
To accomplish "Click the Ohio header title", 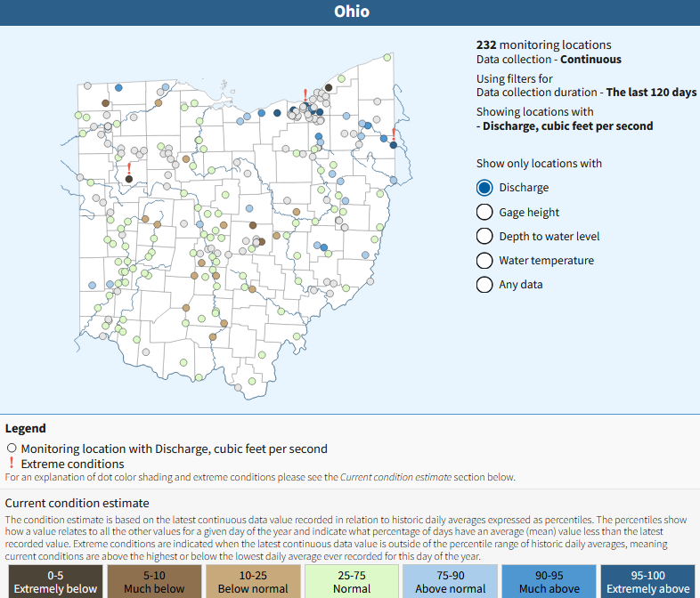I will pyautogui.click(x=352, y=12).
